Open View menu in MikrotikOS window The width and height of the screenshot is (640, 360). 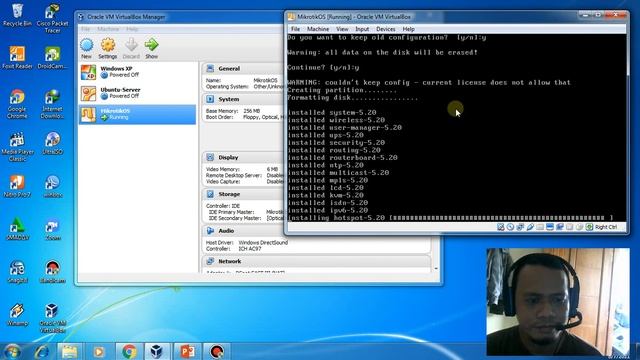coord(342,29)
